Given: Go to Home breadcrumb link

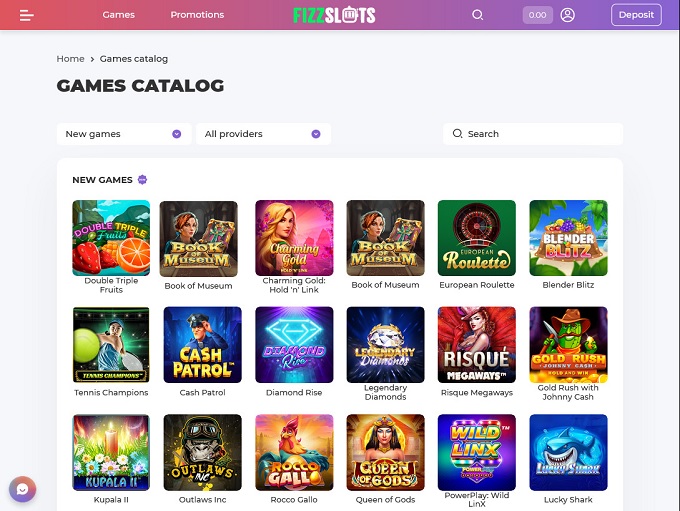Looking at the screenshot, I should click(x=70, y=59).
